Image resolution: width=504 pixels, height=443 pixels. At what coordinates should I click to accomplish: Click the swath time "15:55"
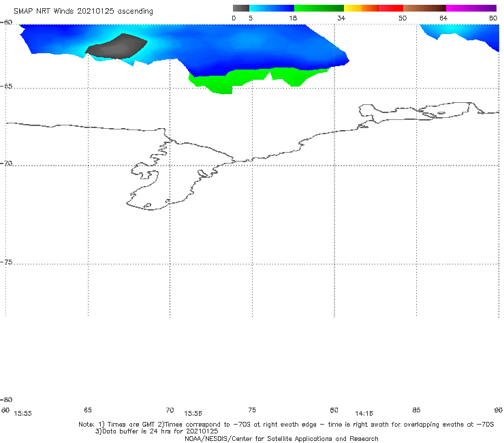[23, 414]
